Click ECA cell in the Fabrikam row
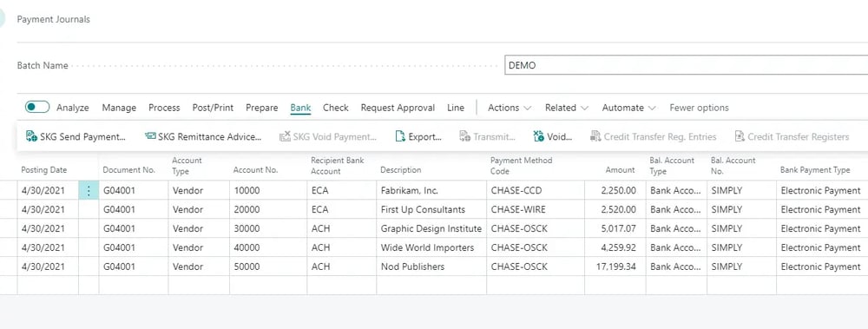 pyautogui.click(x=341, y=190)
